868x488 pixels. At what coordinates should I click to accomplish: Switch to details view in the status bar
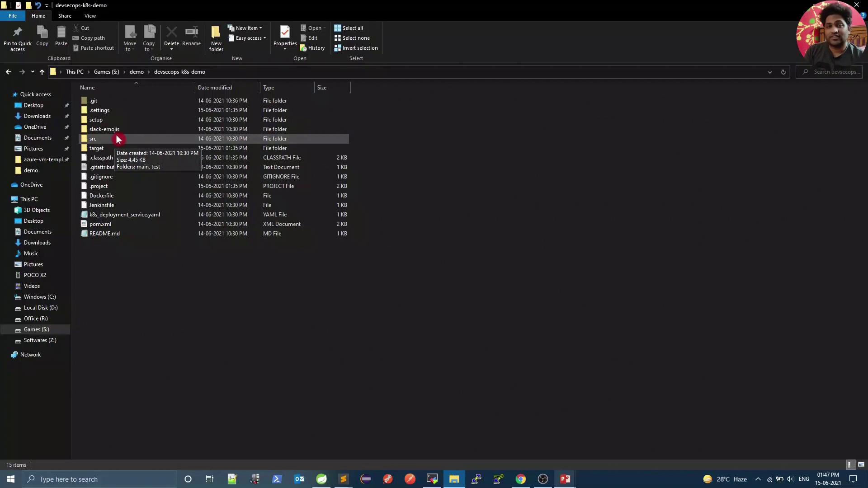(x=849, y=465)
